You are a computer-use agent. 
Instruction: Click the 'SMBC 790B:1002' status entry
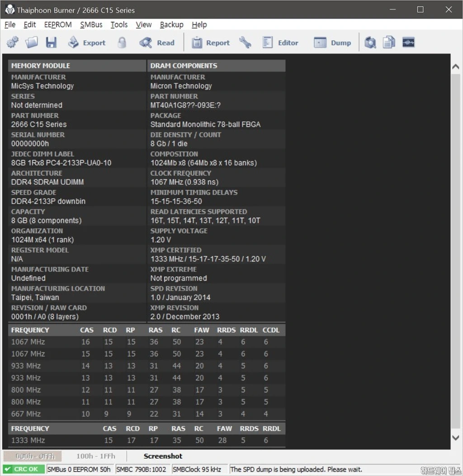click(x=142, y=469)
